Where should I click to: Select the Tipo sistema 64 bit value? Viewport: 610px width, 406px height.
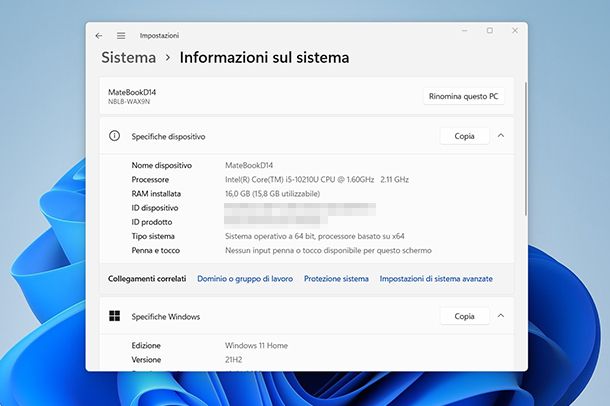[x=315, y=236]
